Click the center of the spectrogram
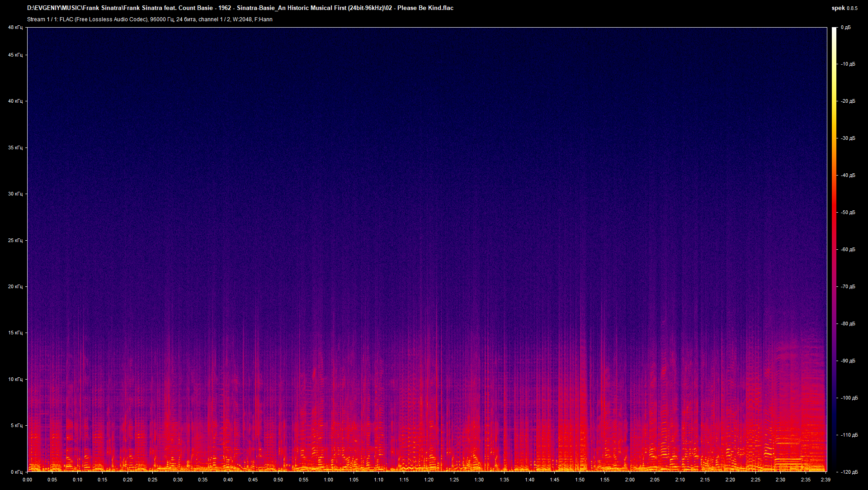 pos(427,249)
